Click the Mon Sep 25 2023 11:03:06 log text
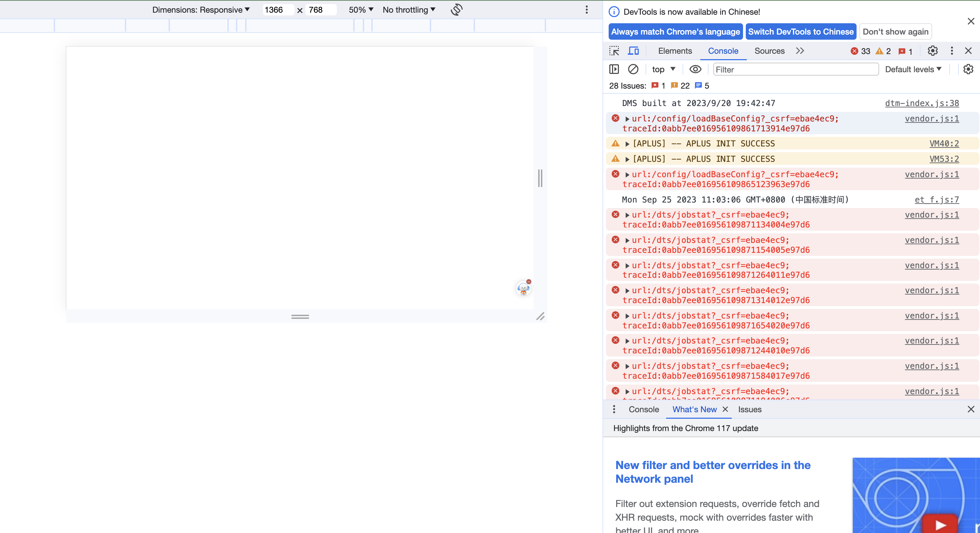The image size is (980, 533). point(735,199)
